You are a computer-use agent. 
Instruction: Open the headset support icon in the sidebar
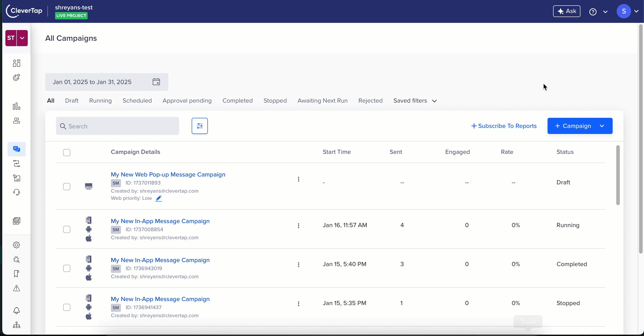17,192
